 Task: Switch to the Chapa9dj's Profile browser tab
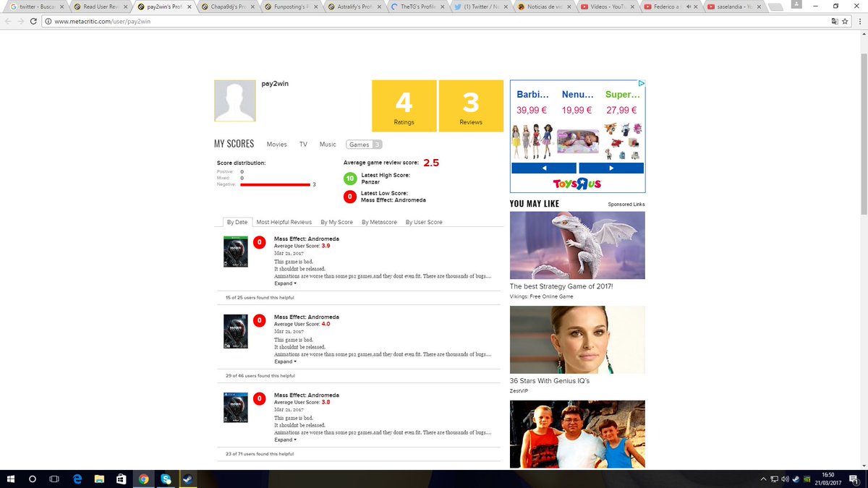click(x=227, y=6)
